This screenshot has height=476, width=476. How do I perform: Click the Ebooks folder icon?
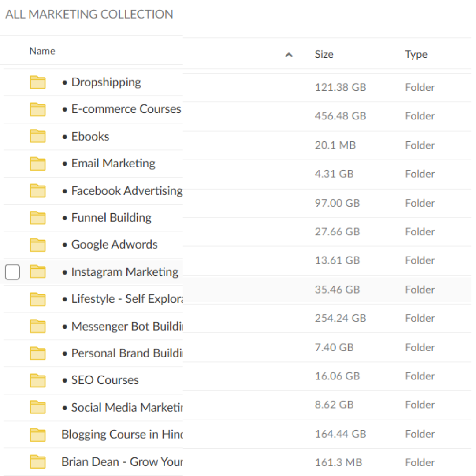click(x=37, y=136)
